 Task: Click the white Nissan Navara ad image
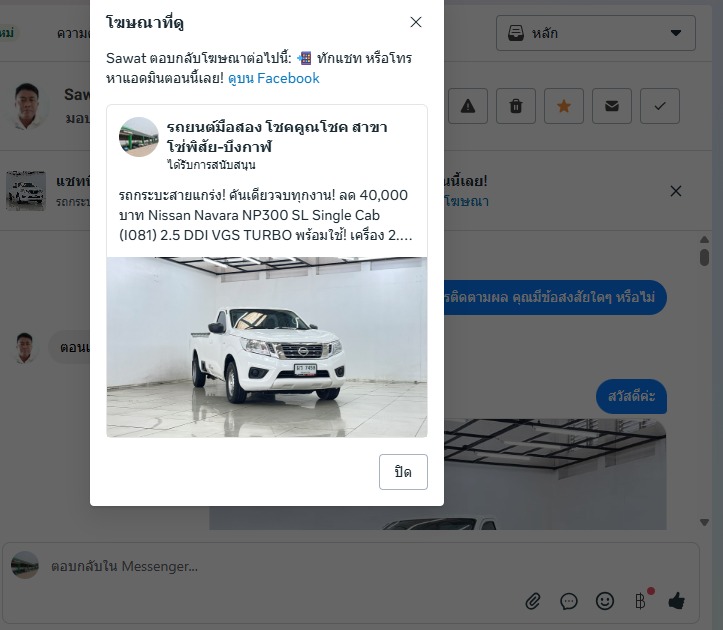tap(267, 347)
